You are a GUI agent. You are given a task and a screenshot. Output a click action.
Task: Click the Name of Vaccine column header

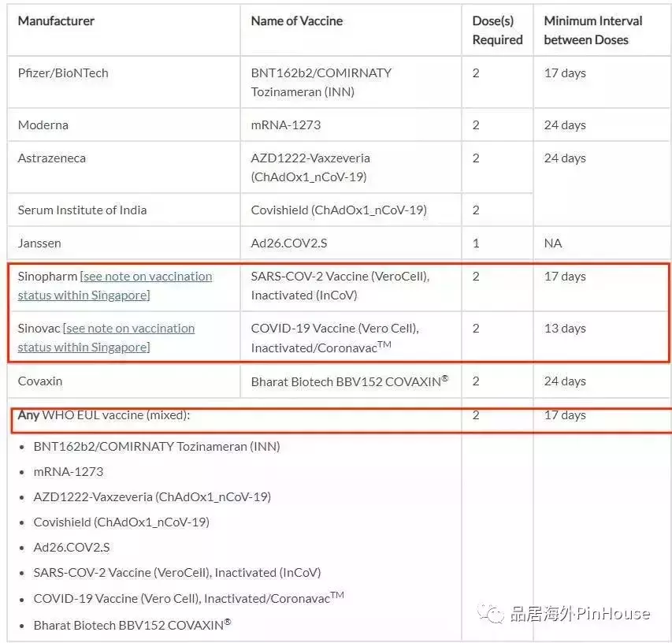(x=297, y=21)
